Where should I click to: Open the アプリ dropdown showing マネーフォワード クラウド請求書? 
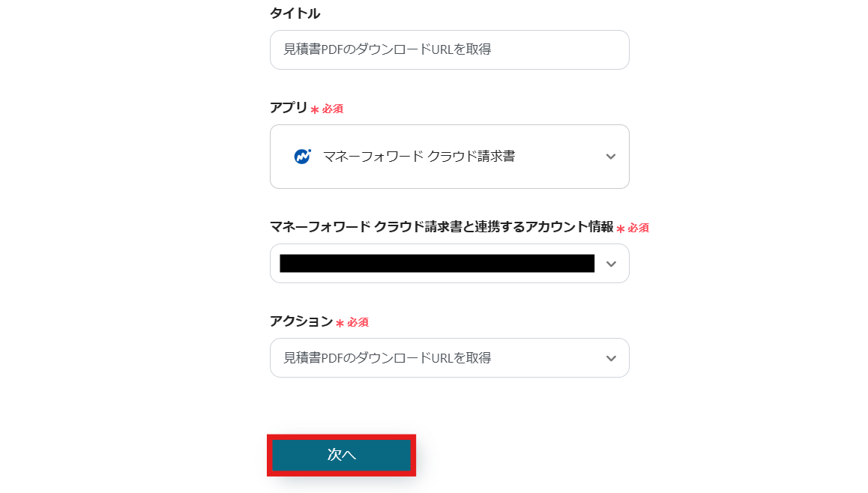[x=449, y=157]
